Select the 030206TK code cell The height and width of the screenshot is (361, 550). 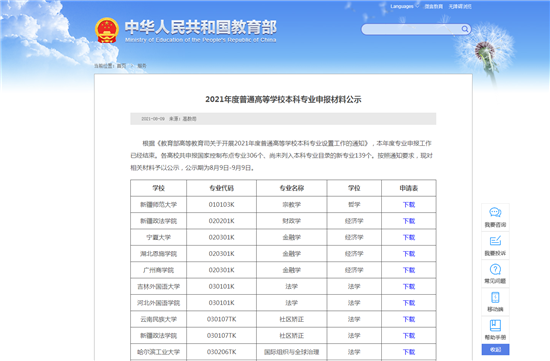pyautogui.click(x=221, y=352)
